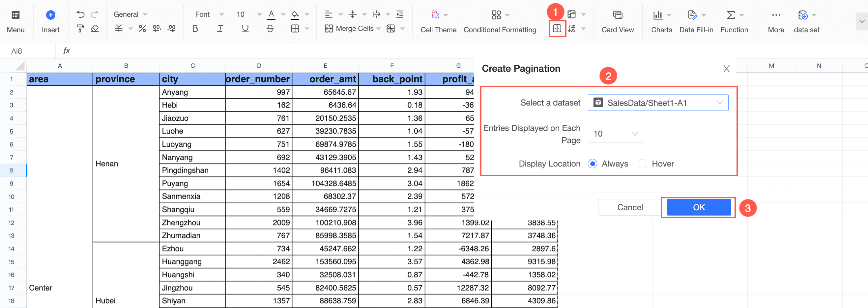Undo the last action
Image resolution: width=868 pixels, height=308 pixels.
click(x=80, y=14)
